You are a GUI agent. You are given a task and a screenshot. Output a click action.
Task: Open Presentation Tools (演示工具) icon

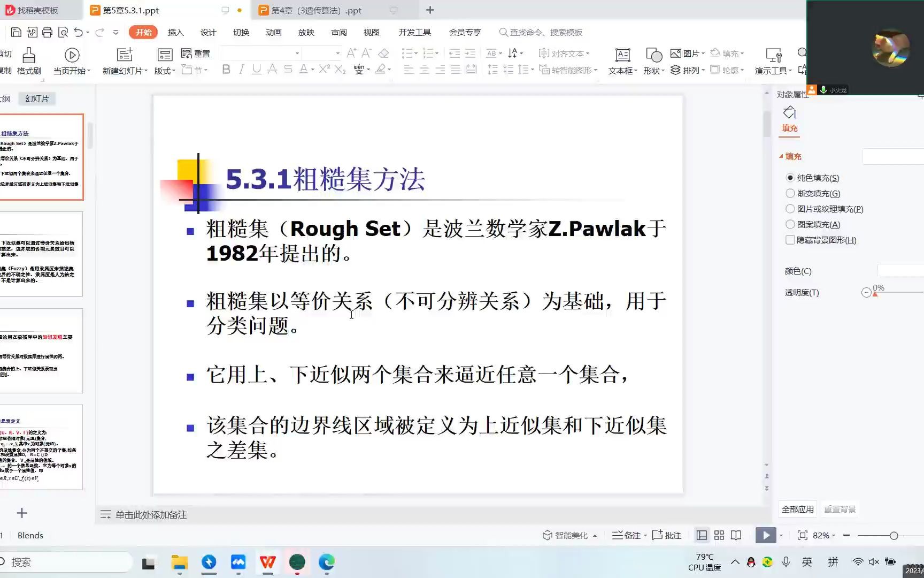click(774, 55)
